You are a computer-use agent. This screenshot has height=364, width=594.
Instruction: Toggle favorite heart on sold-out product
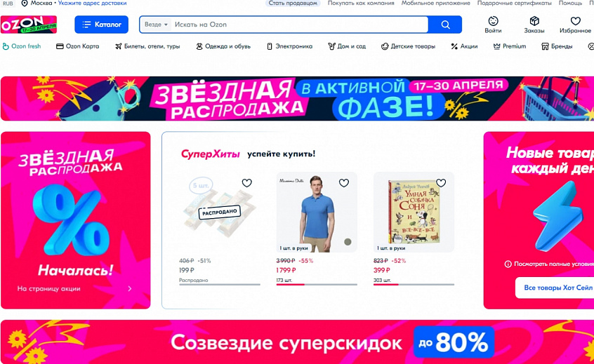pos(246,183)
